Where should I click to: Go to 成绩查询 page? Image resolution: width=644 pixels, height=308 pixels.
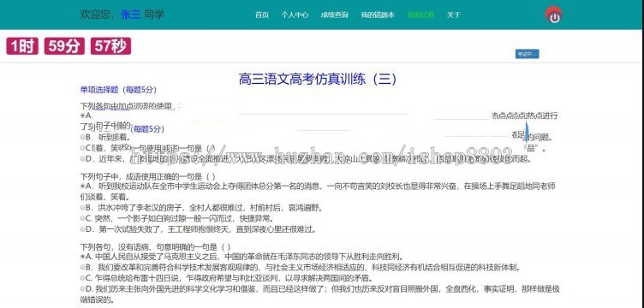point(334,15)
